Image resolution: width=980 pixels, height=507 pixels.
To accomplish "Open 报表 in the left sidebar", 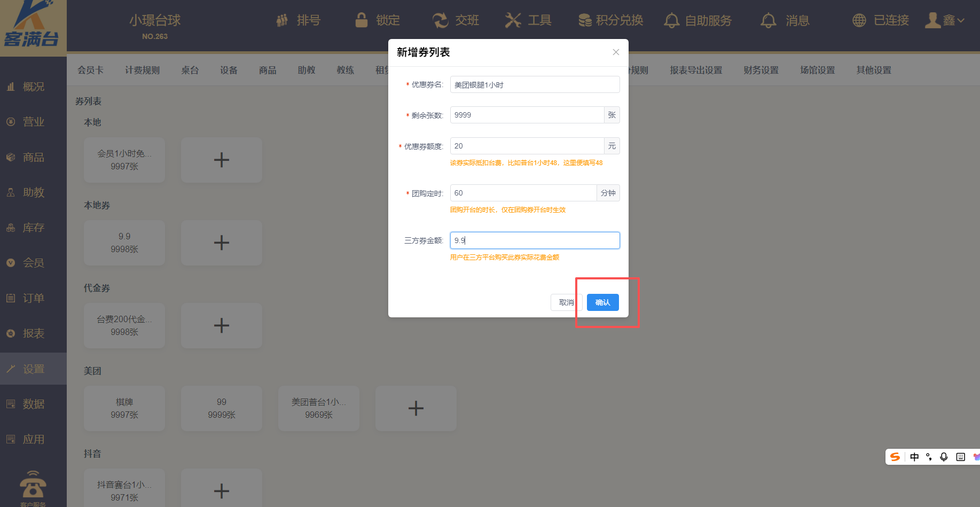I will coord(33,333).
